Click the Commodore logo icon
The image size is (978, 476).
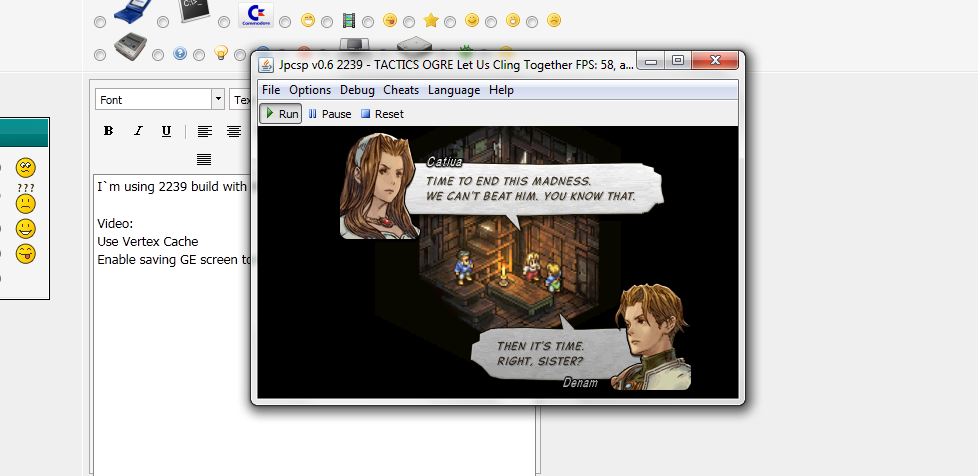pyautogui.click(x=256, y=17)
